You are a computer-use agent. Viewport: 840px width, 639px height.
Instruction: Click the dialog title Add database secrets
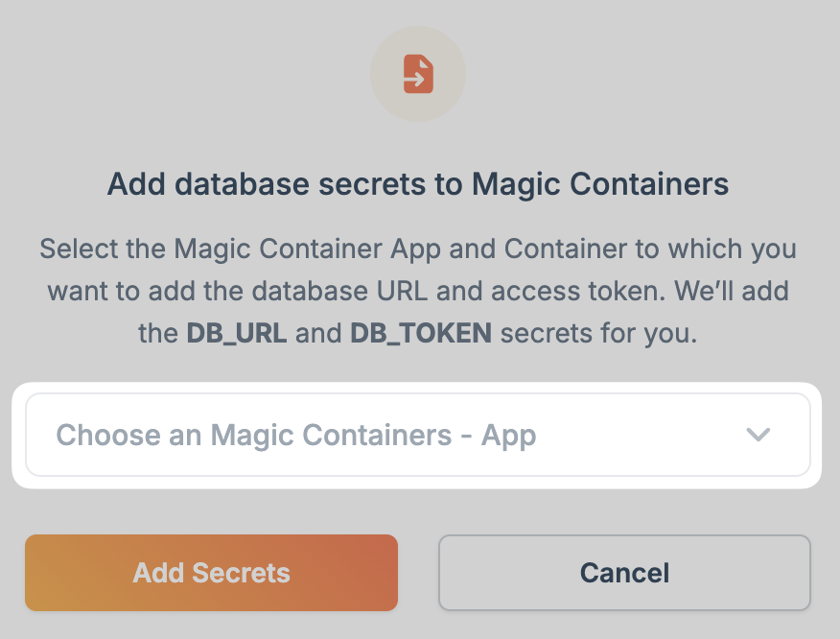click(x=418, y=183)
